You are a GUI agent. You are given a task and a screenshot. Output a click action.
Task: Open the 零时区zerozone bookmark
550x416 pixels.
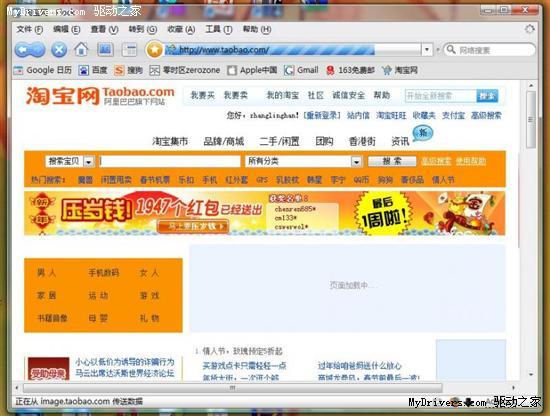click(185, 70)
